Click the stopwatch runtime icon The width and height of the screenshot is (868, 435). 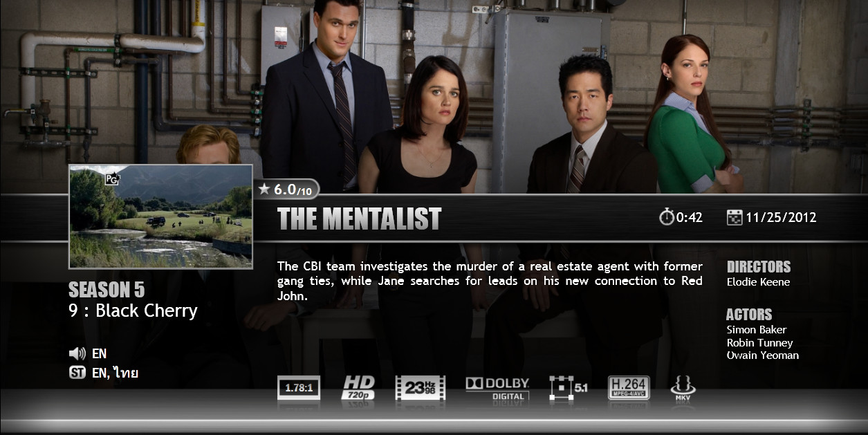click(667, 217)
